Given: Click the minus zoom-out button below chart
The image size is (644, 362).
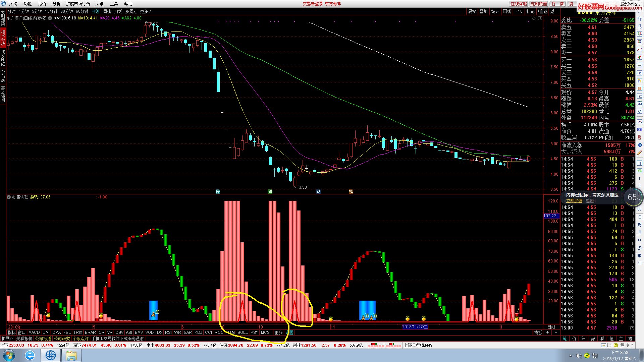Looking at the screenshot, I should (x=556, y=333).
